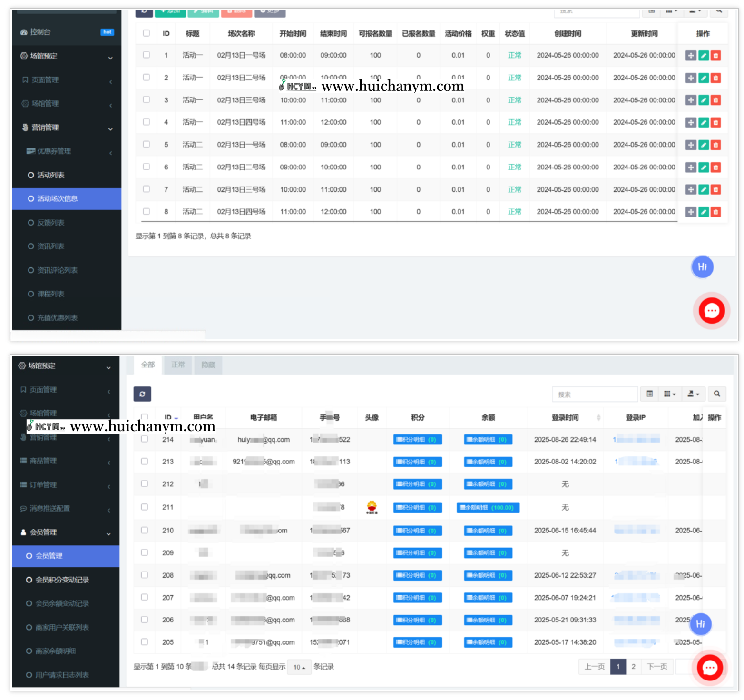The height and width of the screenshot is (700, 744).
Task: Expand the 商品管理 sidebar menu
Action: 65,461
